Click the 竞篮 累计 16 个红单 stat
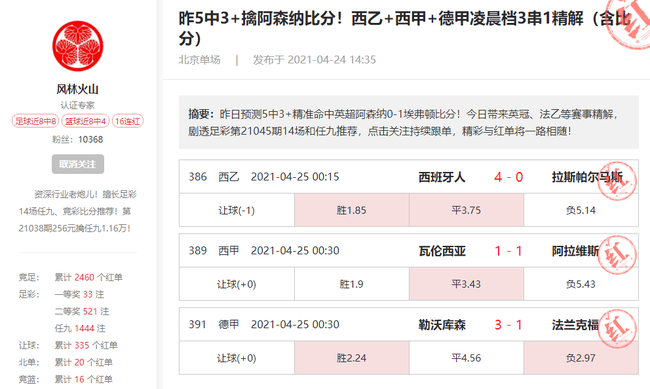 pos(65,379)
